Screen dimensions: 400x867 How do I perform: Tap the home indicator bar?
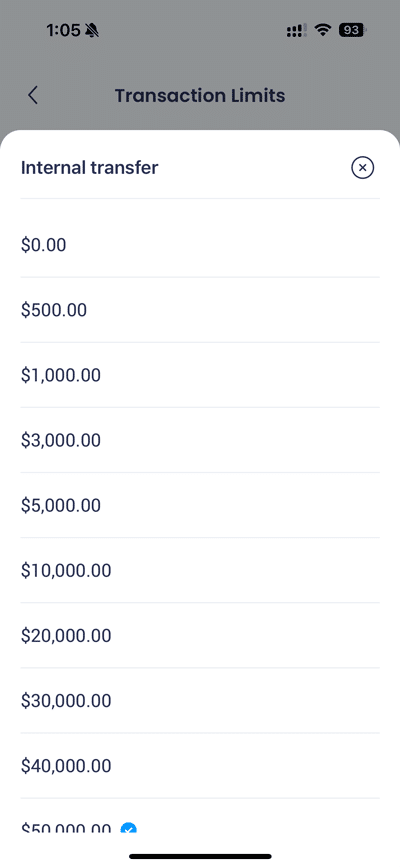coord(200,856)
